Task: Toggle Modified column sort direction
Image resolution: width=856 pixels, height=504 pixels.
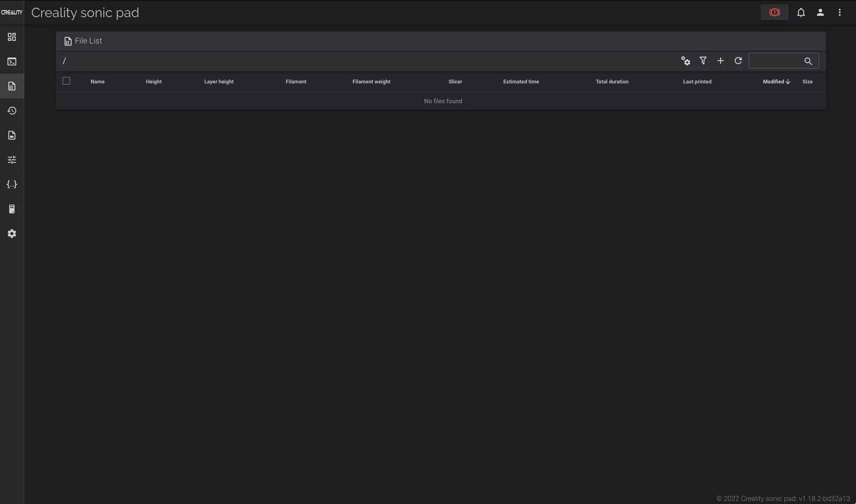Action: click(776, 82)
